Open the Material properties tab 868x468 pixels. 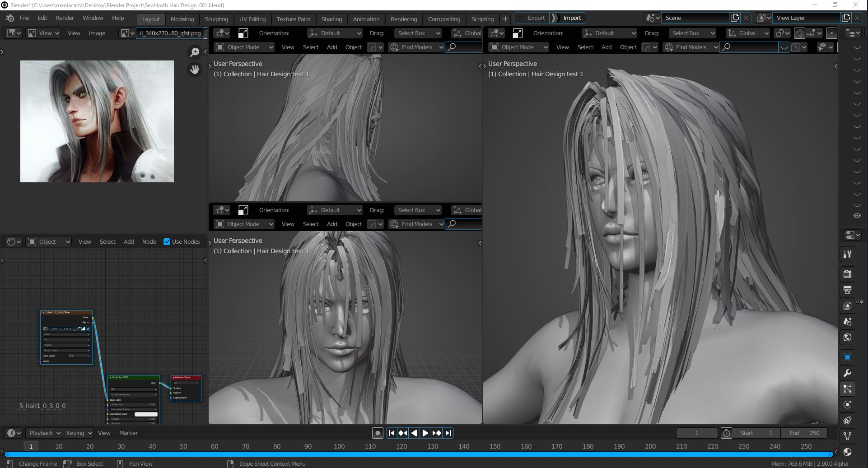point(848,452)
